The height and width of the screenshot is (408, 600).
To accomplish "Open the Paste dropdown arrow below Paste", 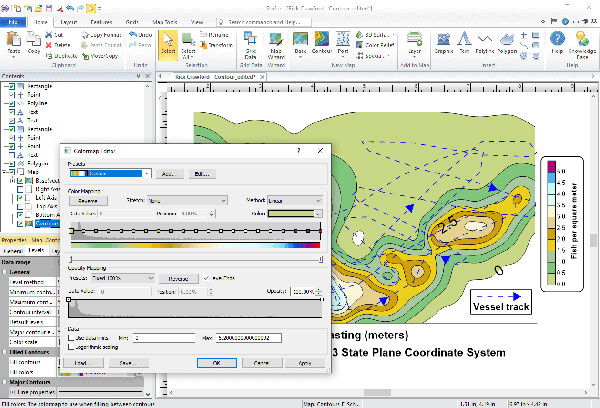I will click(x=14, y=57).
